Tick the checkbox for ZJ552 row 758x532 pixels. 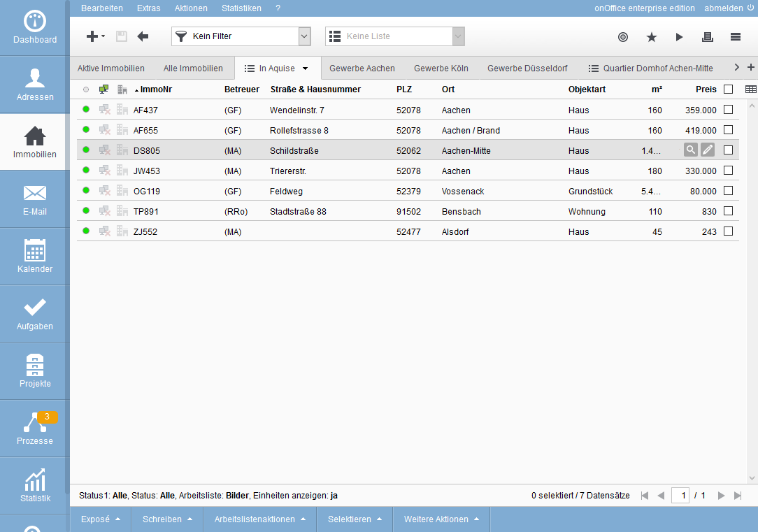point(729,231)
